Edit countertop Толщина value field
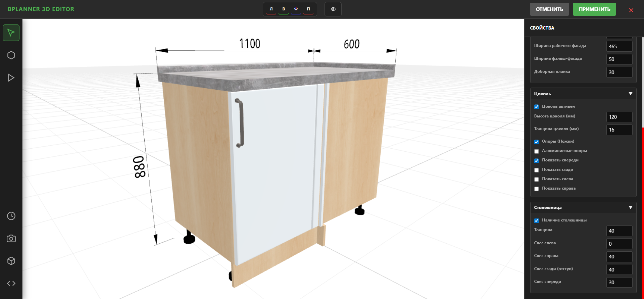This screenshot has height=299, width=644. point(619,231)
